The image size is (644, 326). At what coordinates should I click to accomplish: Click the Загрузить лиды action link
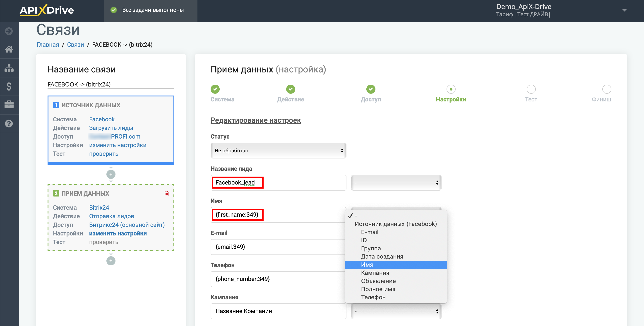111,128
